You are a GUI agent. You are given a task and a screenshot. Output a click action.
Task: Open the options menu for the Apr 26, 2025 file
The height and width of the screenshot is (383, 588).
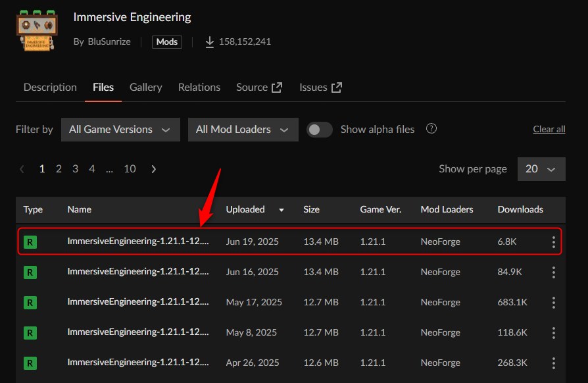(554, 363)
